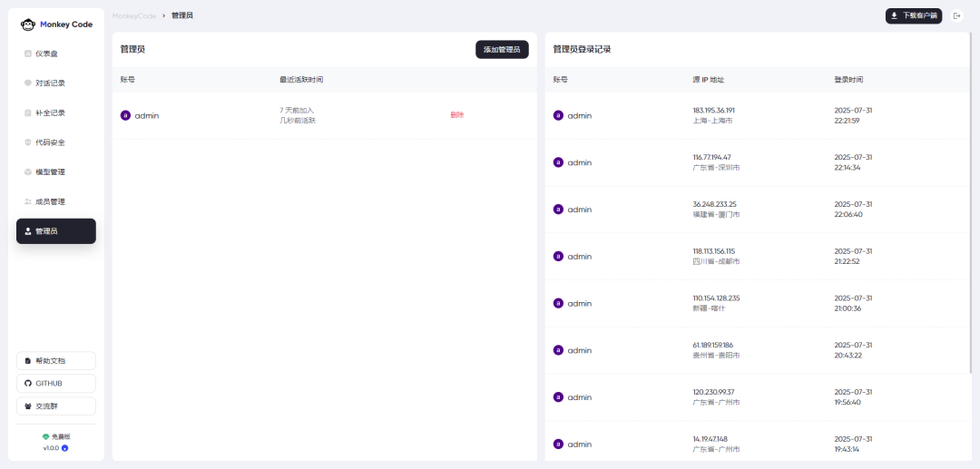The image size is (980, 469).
Task: Click v1.0.0 version label
Action: [51, 448]
